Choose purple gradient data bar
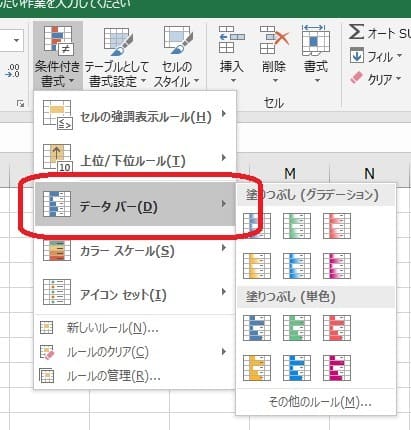 click(x=337, y=266)
